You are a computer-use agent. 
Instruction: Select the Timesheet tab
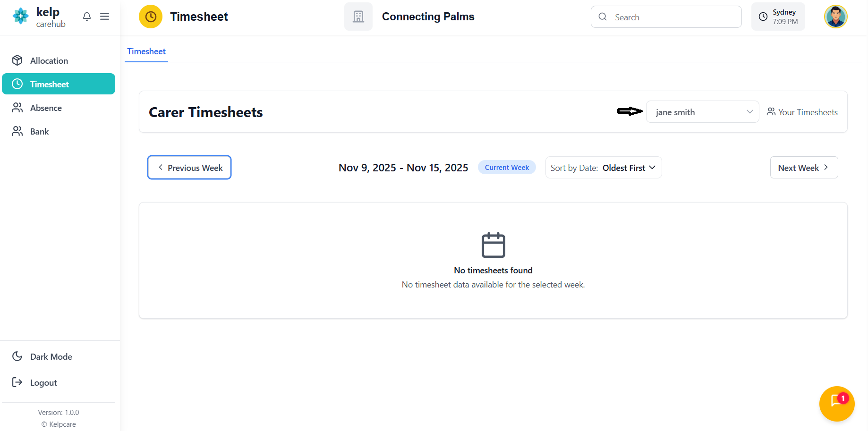click(146, 51)
